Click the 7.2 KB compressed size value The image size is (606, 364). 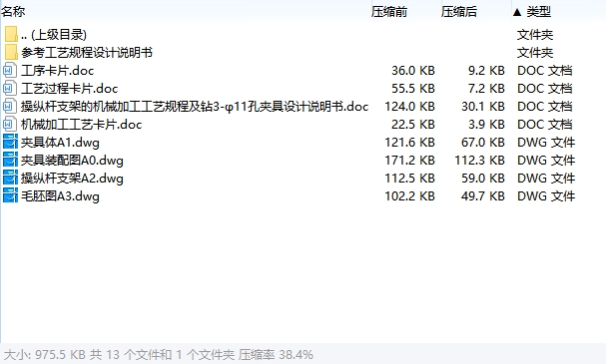[x=486, y=89]
